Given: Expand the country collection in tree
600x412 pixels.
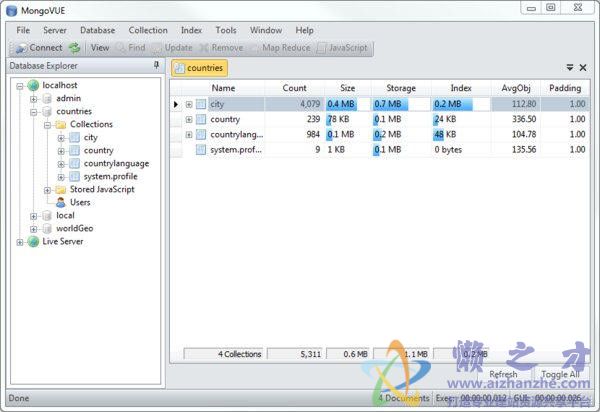Looking at the screenshot, I should click(61, 151).
